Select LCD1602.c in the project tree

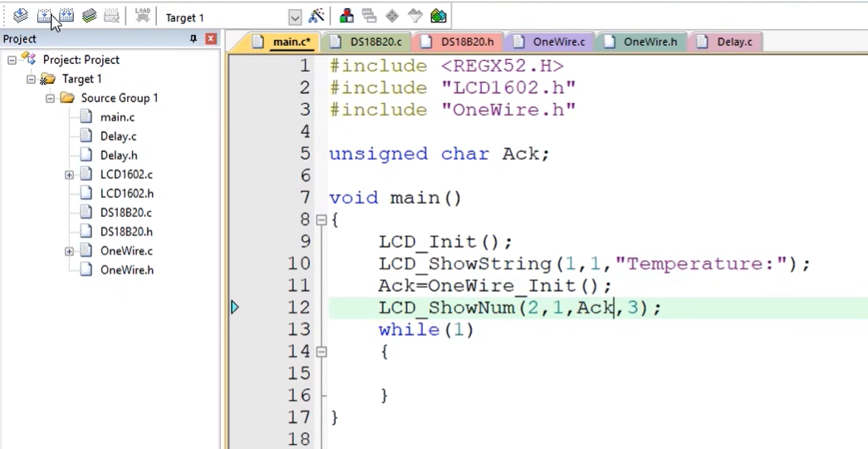126,175
